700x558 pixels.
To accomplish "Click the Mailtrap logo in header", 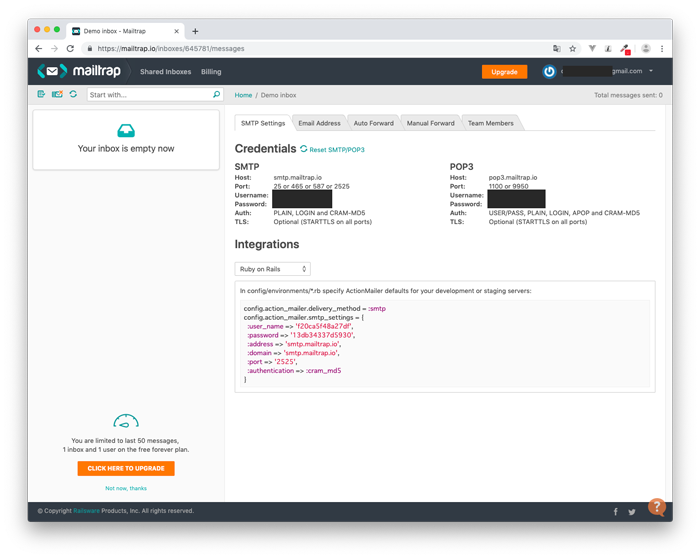I will pyautogui.click(x=79, y=71).
